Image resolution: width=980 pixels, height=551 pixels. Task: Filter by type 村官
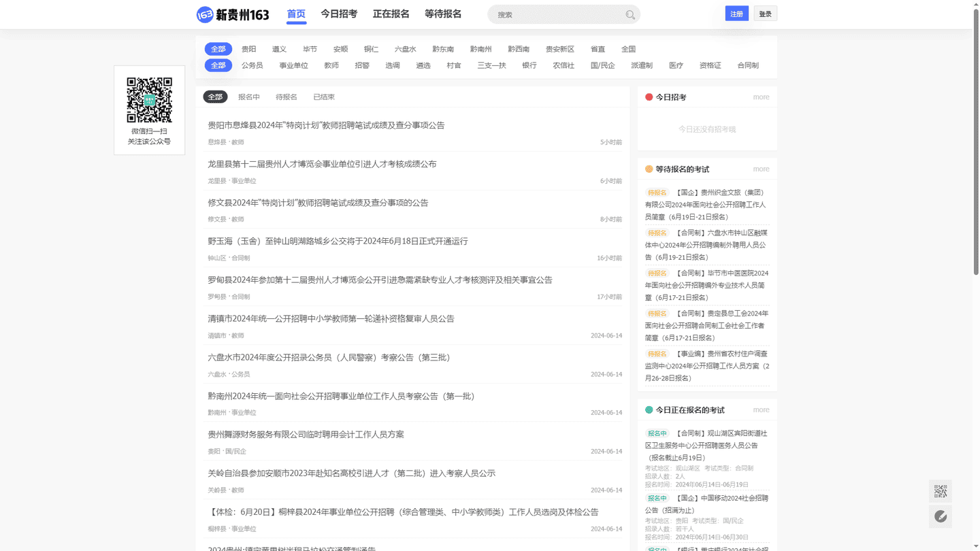pyautogui.click(x=454, y=65)
